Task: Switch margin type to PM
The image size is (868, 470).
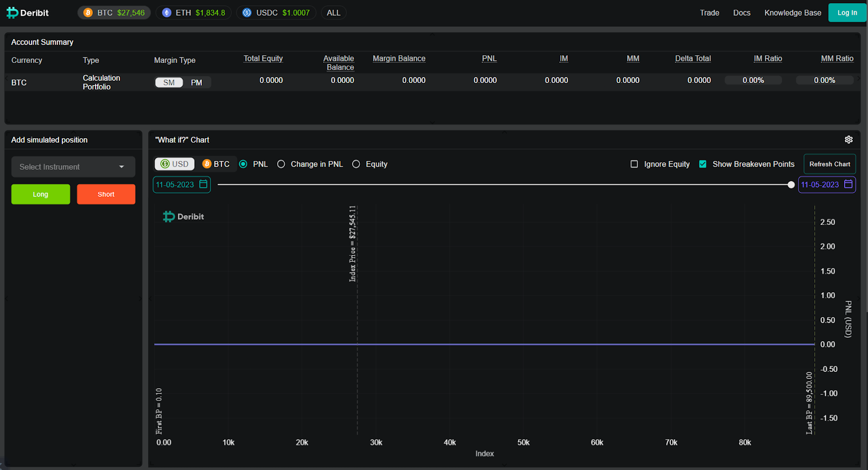Action: pyautogui.click(x=196, y=82)
